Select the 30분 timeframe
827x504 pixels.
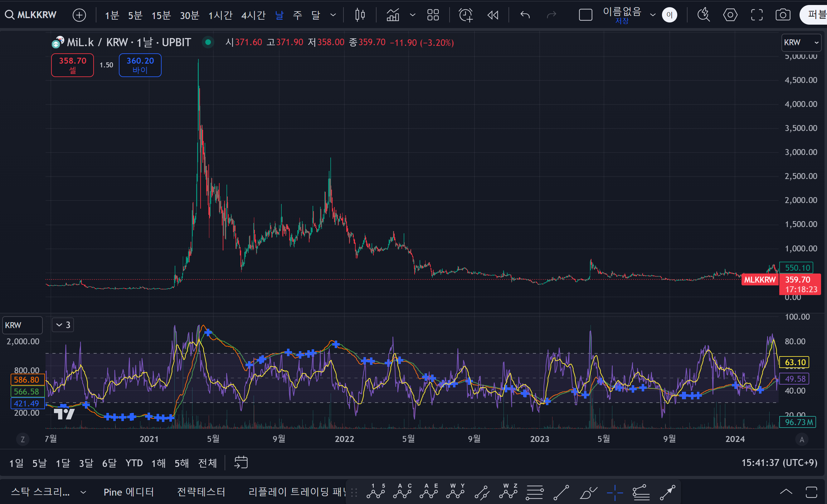(x=190, y=15)
